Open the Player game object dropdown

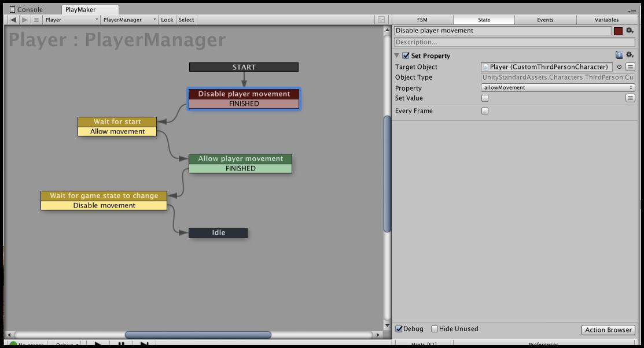click(72, 20)
